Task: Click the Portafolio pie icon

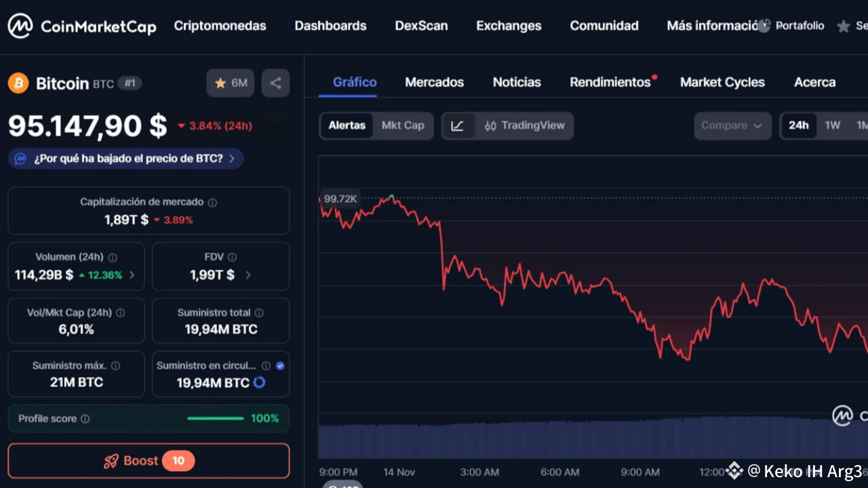Action: (764, 26)
